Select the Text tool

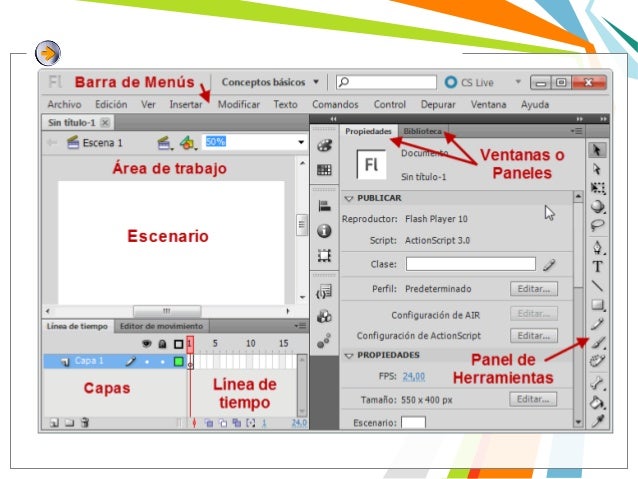(597, 267)
